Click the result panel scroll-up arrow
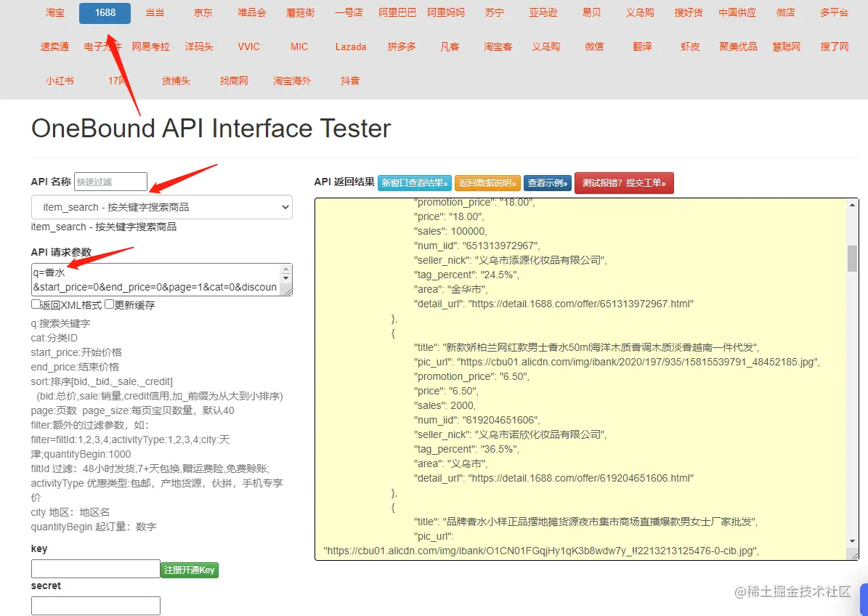The image size is (868, 616). click(x=852, y=205)
